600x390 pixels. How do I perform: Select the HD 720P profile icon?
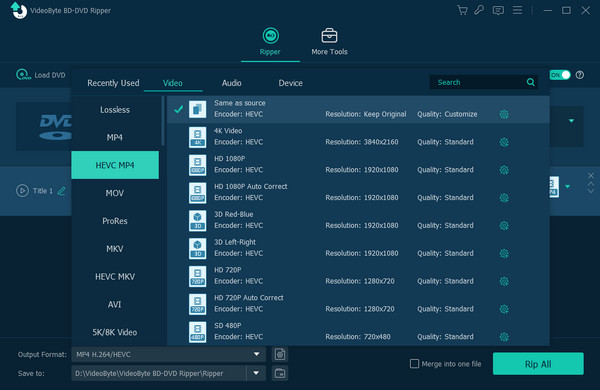pyautogui.click(x=197, y=276)
